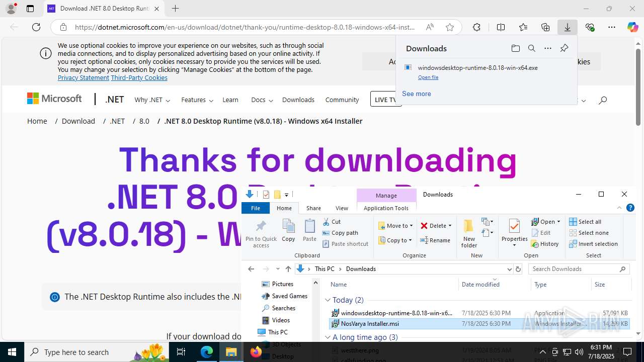Click the Search Downloads field

[579, 269]
